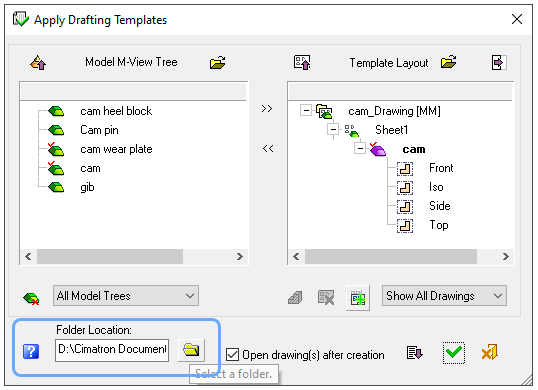Viewport: 538px width, 390px height.
Task: Click the green checkmark OK icon
Action: [x=454, y=353]
